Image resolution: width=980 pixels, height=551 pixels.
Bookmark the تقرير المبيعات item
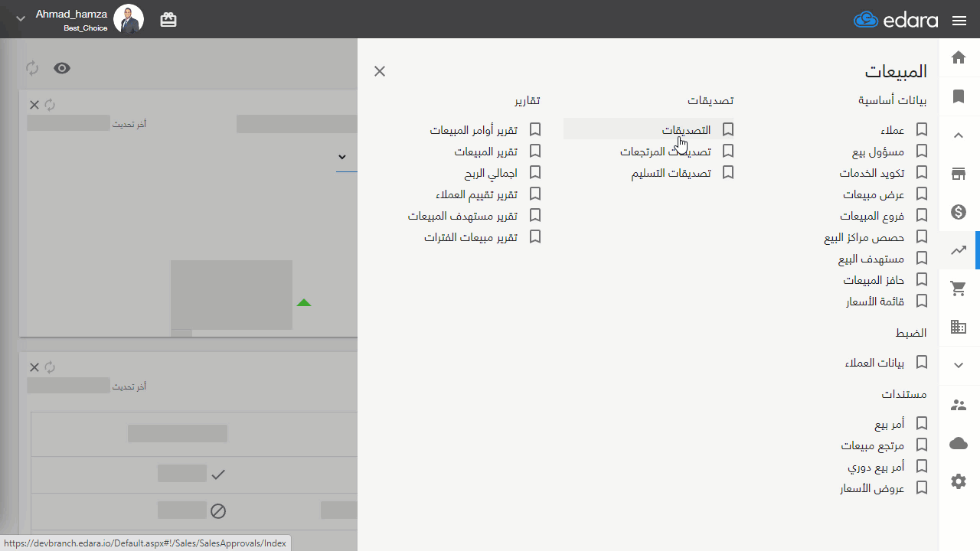(535, 152)
